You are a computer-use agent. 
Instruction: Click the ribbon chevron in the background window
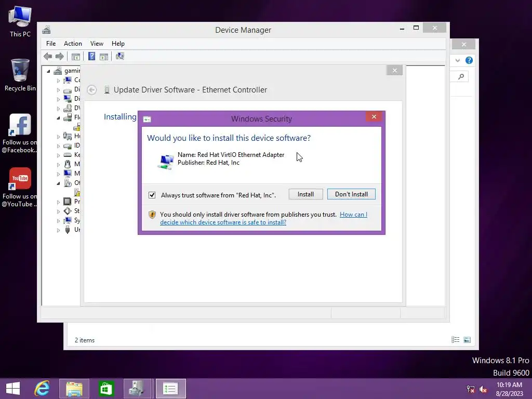point(457,60)
